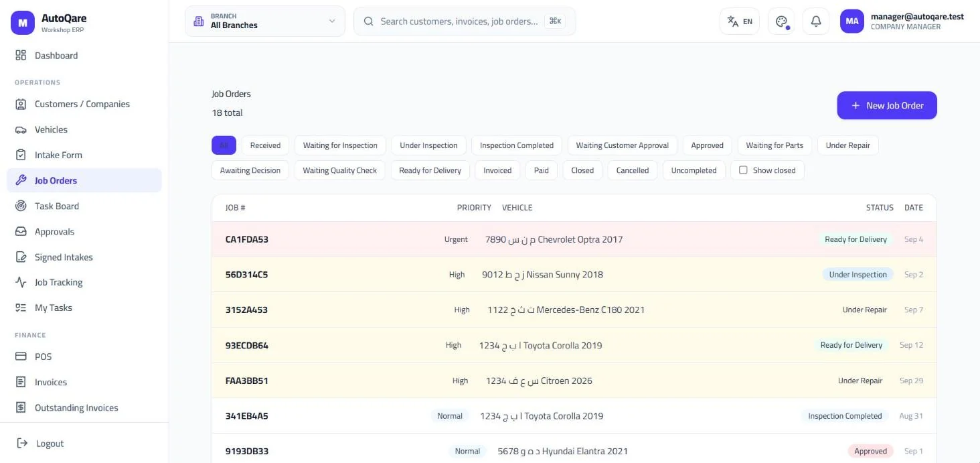This screenshot has height=463, width=980.
Task: Open the Task Board page
Action: [84, 206]
